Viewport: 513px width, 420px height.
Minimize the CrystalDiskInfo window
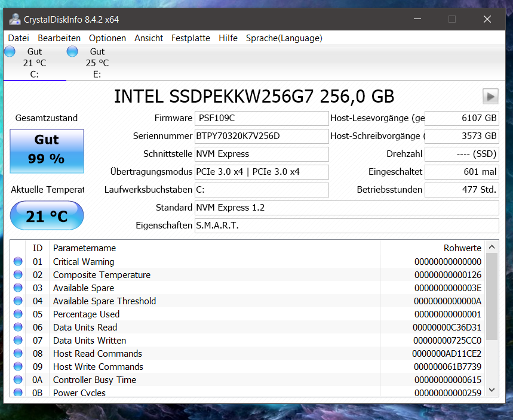tap(417, 19)
